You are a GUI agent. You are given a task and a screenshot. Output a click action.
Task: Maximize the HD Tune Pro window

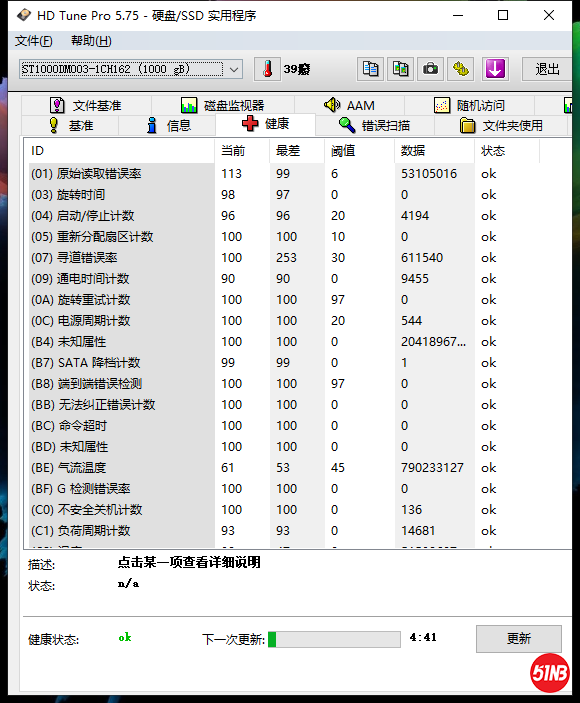tap(503, 15)
